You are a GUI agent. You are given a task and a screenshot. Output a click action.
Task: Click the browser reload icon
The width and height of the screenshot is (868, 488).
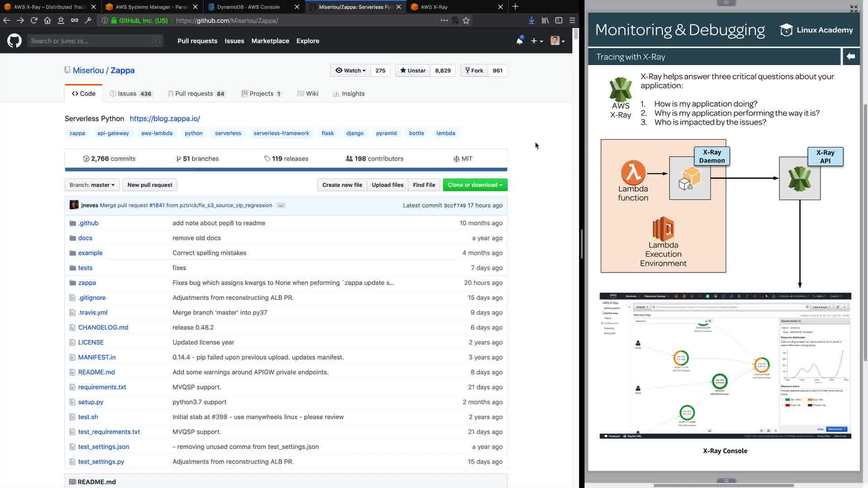[34, 20]
